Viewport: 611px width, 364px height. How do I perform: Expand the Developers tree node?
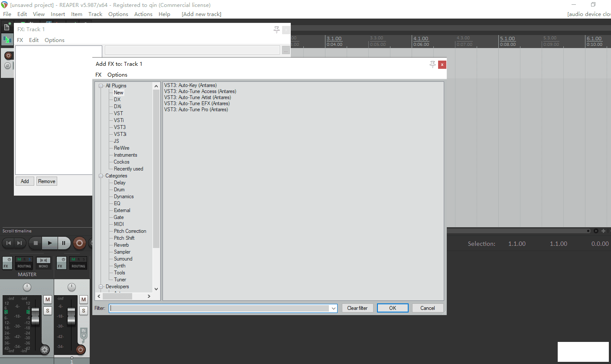tap(101, 287)
